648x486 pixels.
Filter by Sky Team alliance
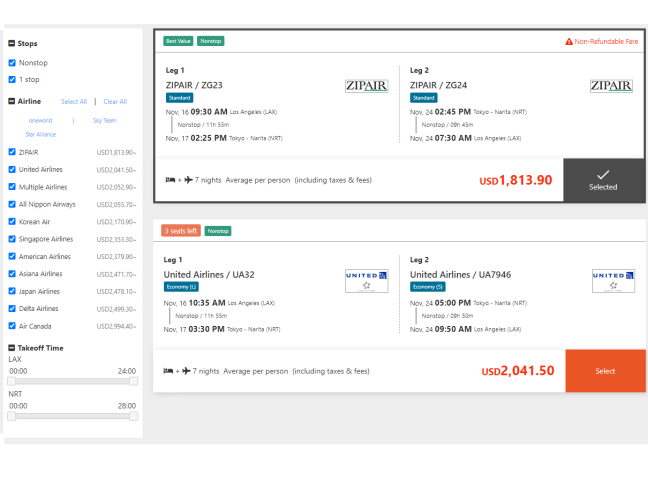[104, 120]
